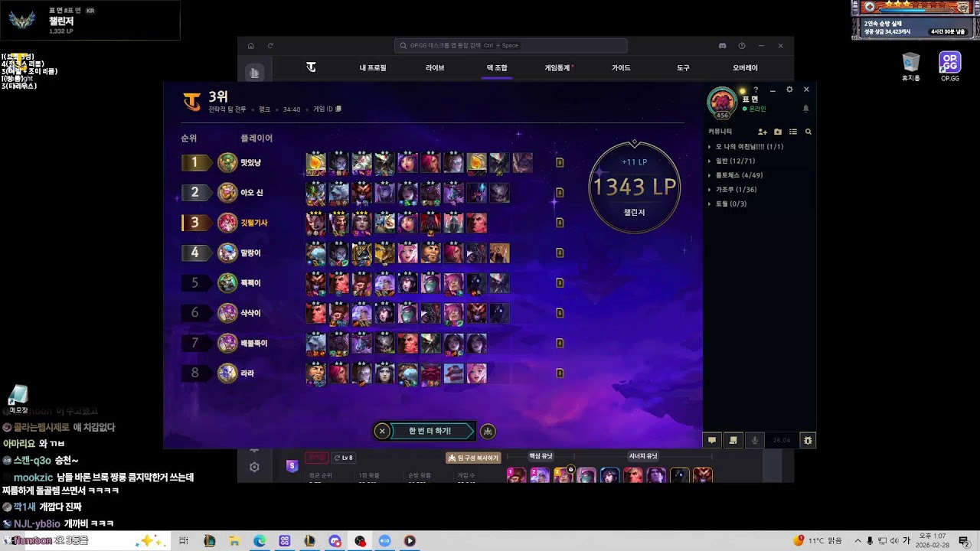Image resolution: width=980 pixels, height=551 pixels.
Task: Open the 오버레이 tab
Action: 745,68
